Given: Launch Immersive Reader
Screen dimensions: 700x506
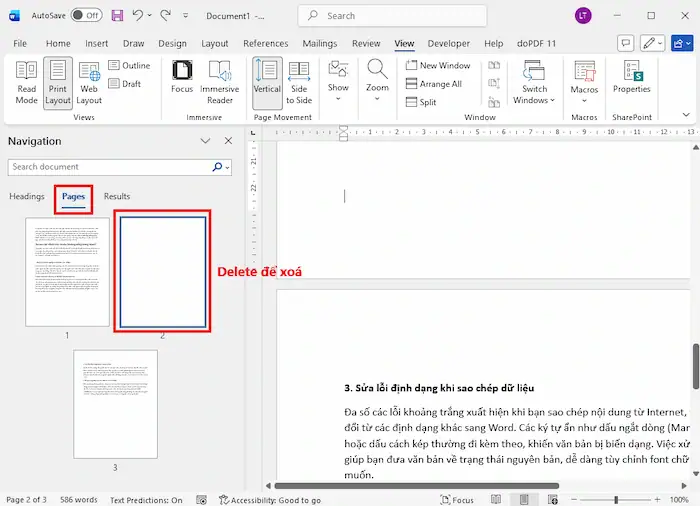Looking at the screenshot, I should pyautogui.click(x=221, y=82).
